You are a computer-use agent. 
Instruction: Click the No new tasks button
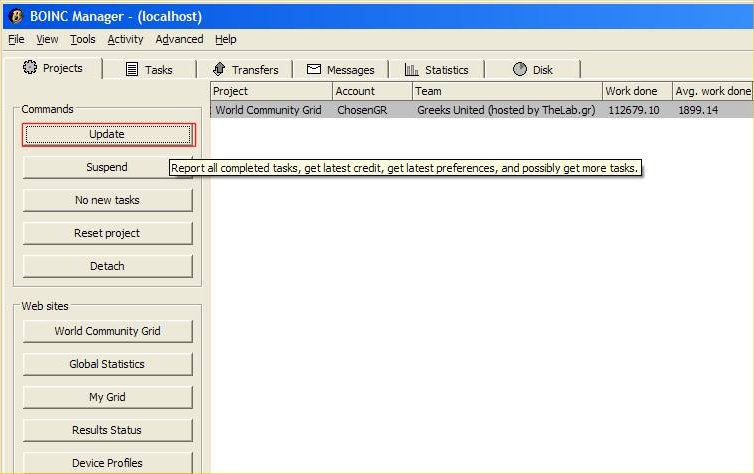(x=107, y=200)
